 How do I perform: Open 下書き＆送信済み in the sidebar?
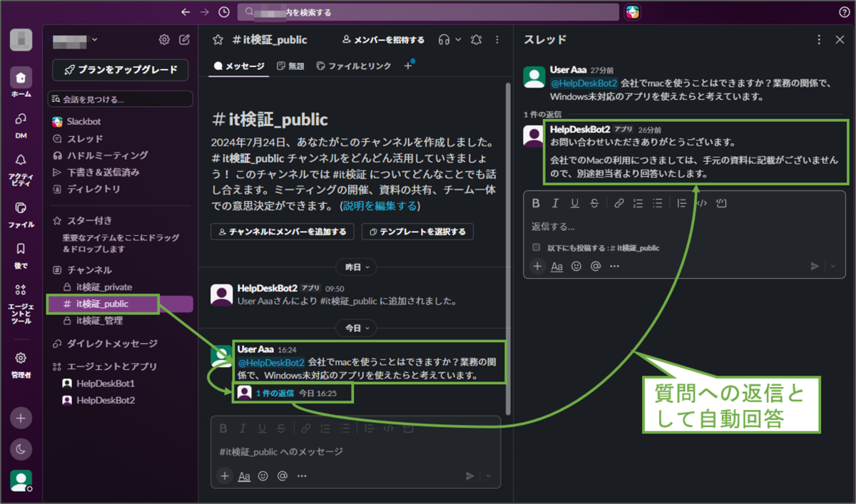pos(96,173)
